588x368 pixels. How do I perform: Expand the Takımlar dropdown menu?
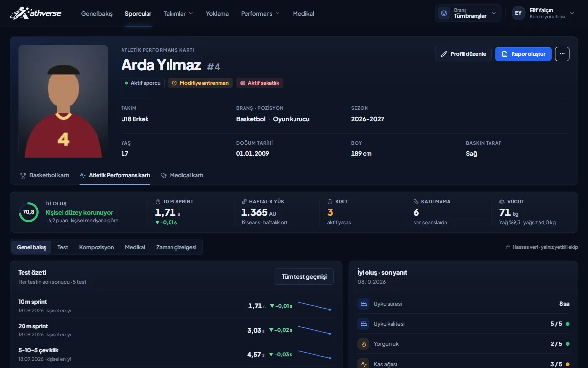pos(178,14)
